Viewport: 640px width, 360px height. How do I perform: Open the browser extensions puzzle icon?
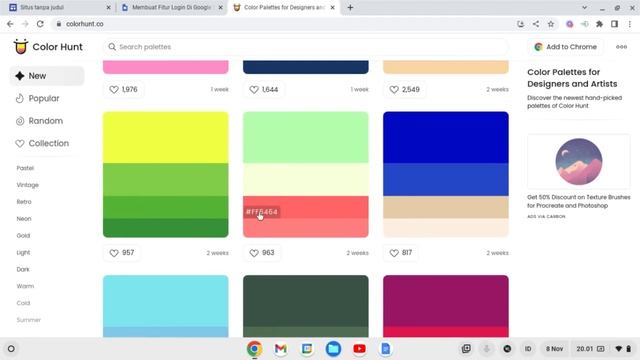tap(599, 24)
